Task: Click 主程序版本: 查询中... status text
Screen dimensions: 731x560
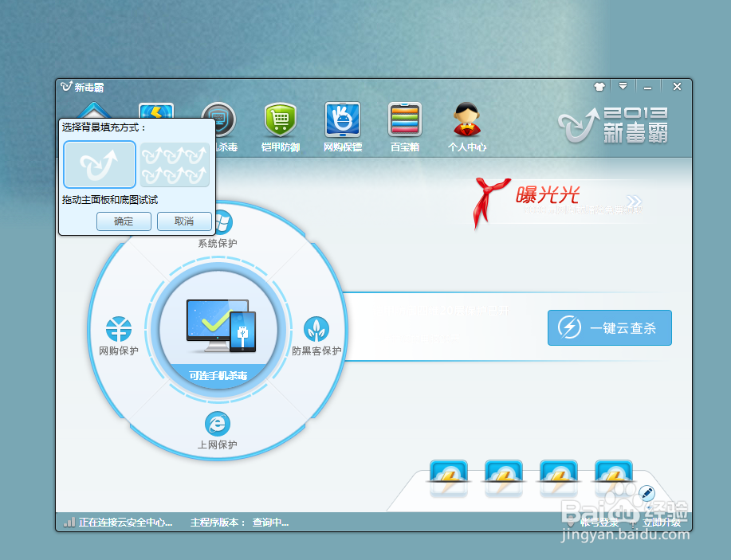Action: coord(240,523)
